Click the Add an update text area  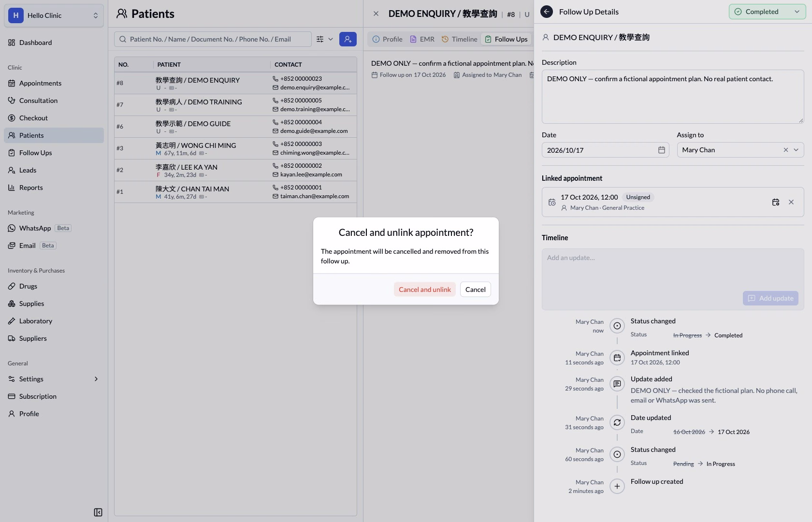click(x=672, y=270)
